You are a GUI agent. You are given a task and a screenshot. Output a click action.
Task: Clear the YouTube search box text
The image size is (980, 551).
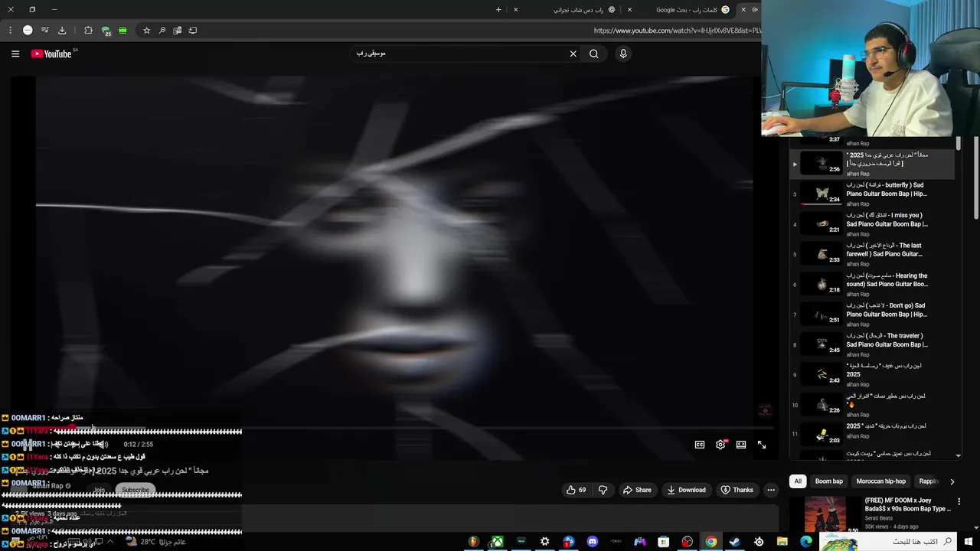[x=573, y=54]
